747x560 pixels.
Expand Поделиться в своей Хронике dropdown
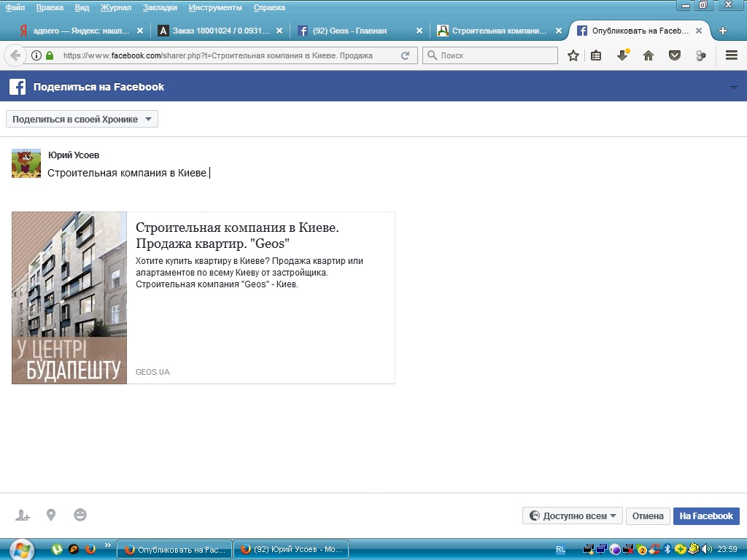click(x=82, y=119)
